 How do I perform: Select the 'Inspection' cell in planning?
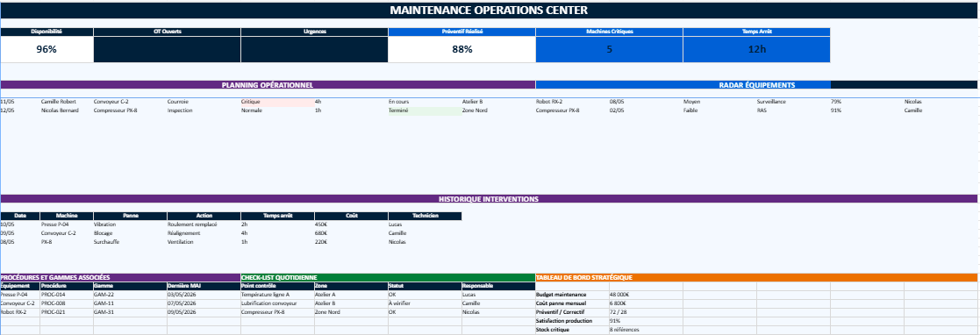pos(204,110)
